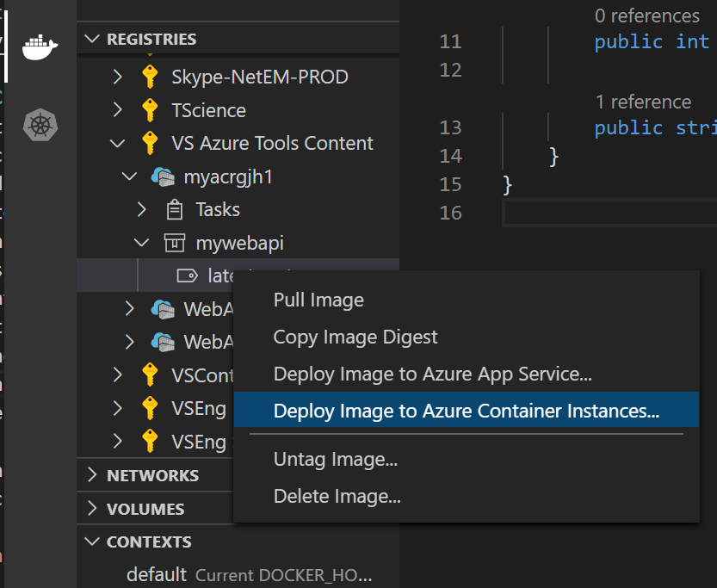
Task: Select the image tag icon for latest
Action: pos(187,275)
